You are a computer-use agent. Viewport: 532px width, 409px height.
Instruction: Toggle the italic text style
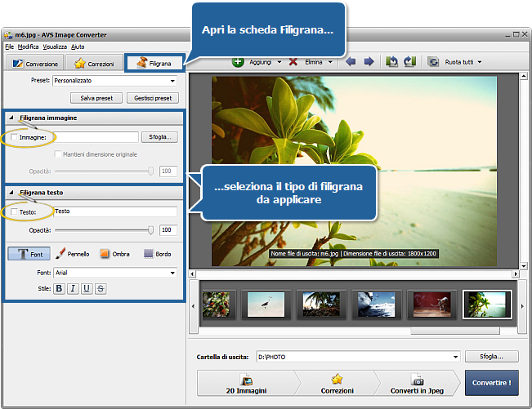pyautogui.click(x=74, y=288)
